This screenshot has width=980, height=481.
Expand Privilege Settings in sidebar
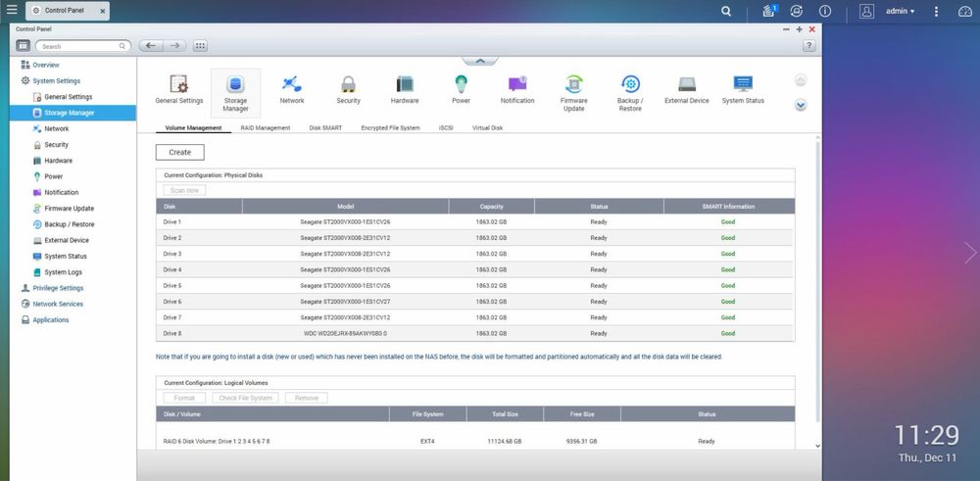point(57,288)
